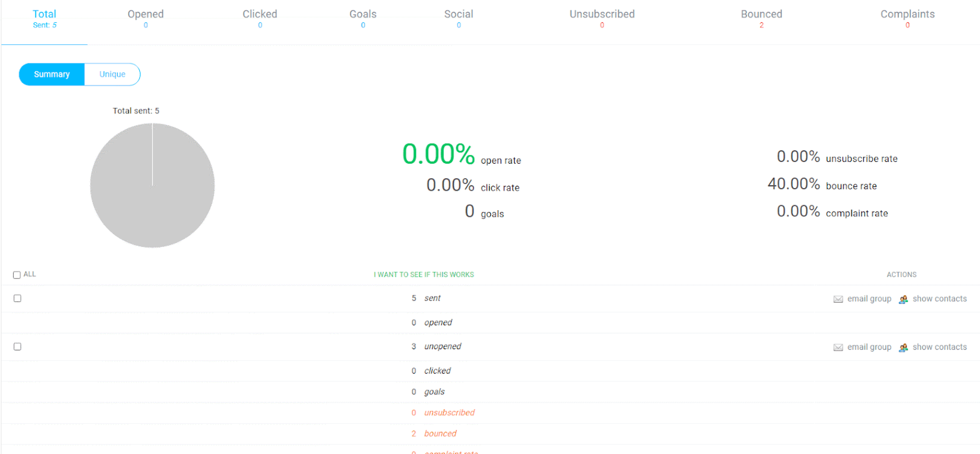Switch to the Unique view toggle
Image resolution: width=980 pixels, height=454 pixels.
click(x=112, y=74)
